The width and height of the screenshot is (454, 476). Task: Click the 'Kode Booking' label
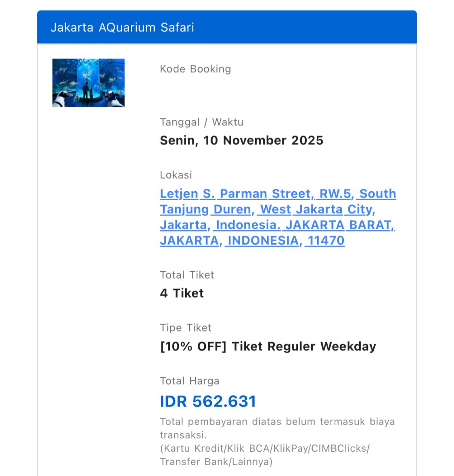[x=195, y=69]
